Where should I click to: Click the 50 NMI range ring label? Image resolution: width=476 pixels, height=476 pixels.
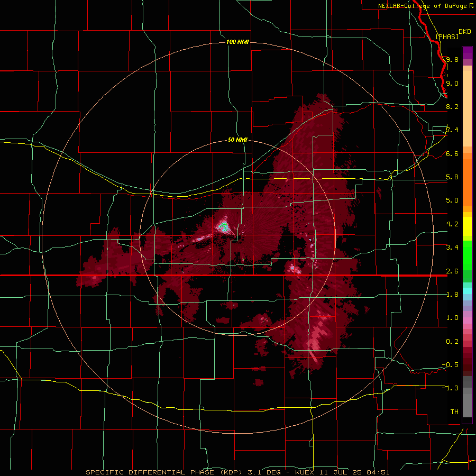pyautogui.click(x=237, y=140)
